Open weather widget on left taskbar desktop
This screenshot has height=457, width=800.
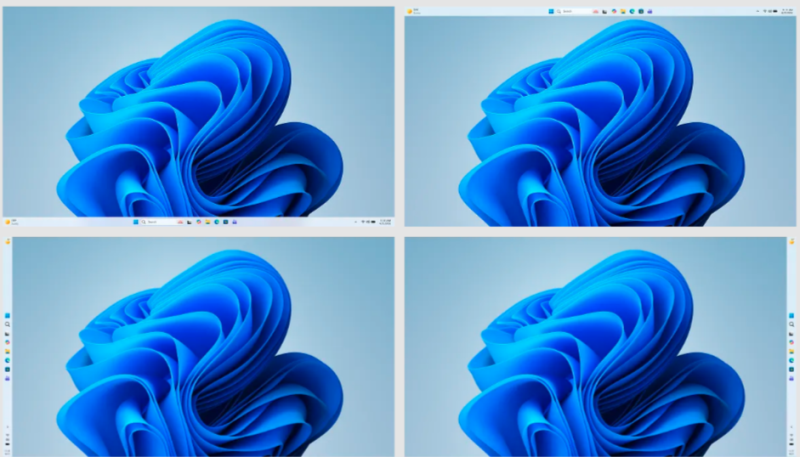tap(7, 242)
